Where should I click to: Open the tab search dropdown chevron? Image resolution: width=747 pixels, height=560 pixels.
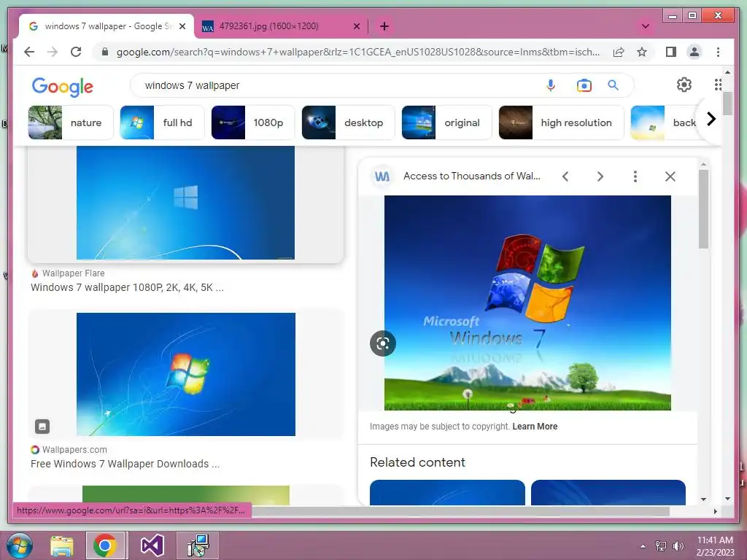(x=646, y=26)
